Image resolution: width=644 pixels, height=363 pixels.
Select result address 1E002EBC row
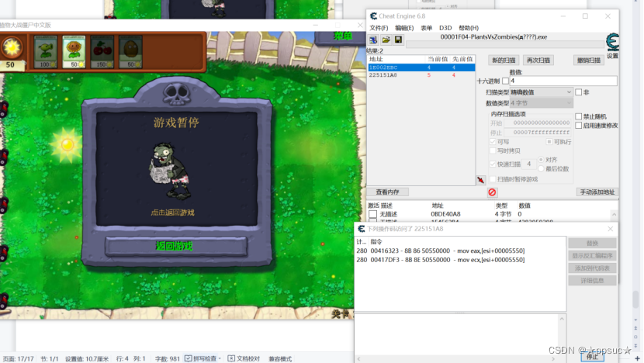(x=421, y=67)
